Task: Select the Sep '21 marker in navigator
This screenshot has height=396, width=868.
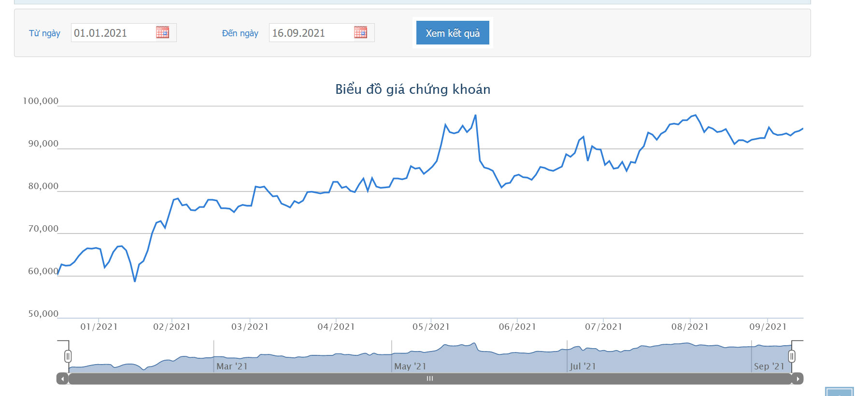Action: (769, 367)
